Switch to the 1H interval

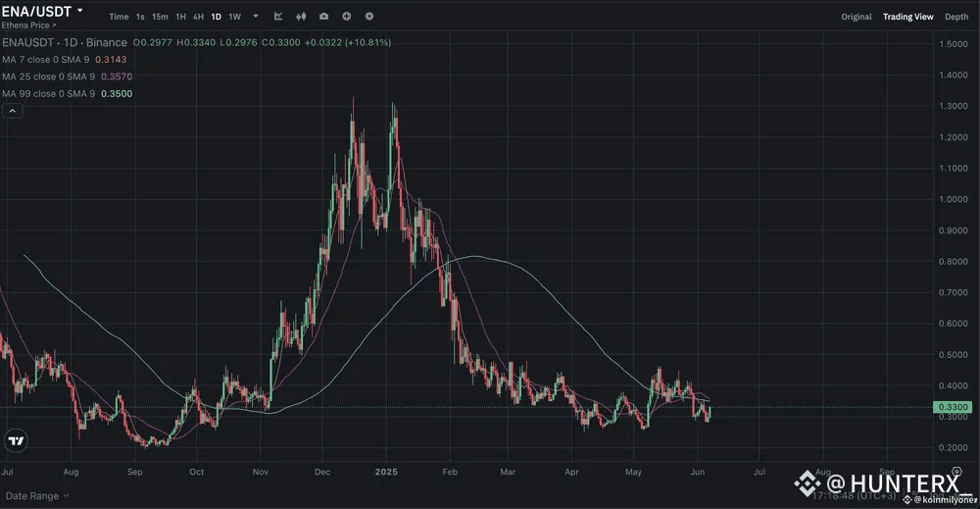coord(180,17)
